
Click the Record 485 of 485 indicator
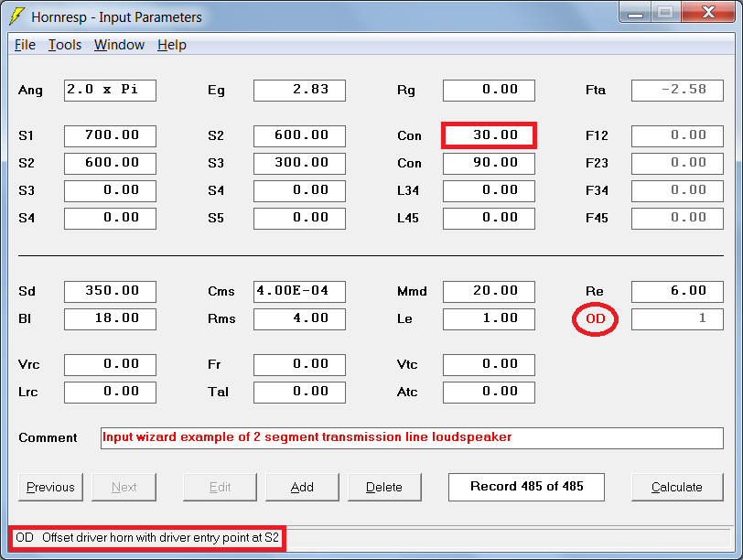[526, 487]
